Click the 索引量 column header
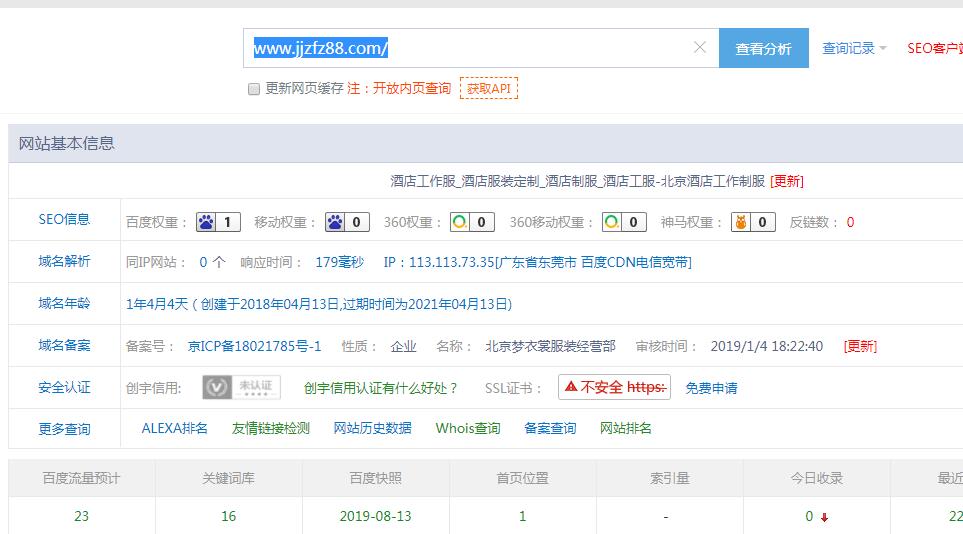 [669, 478]
